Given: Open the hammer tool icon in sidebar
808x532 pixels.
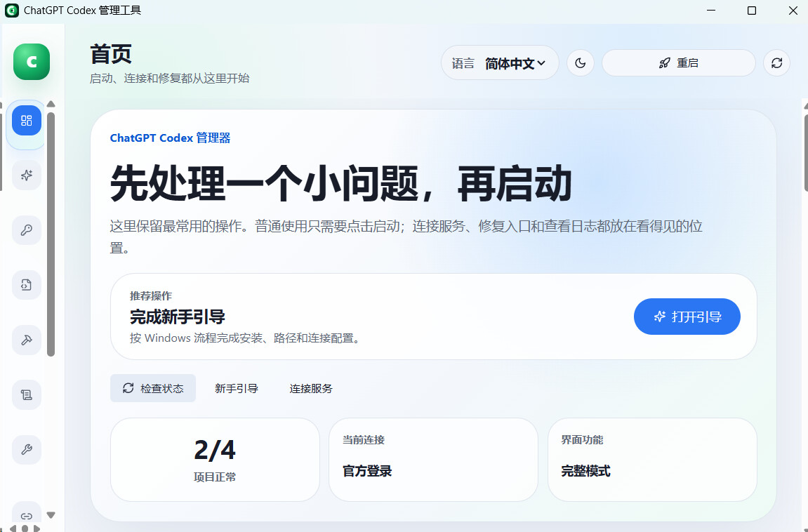Looking at the screenshot, I should pyautogui.click(x=27, y=340).
